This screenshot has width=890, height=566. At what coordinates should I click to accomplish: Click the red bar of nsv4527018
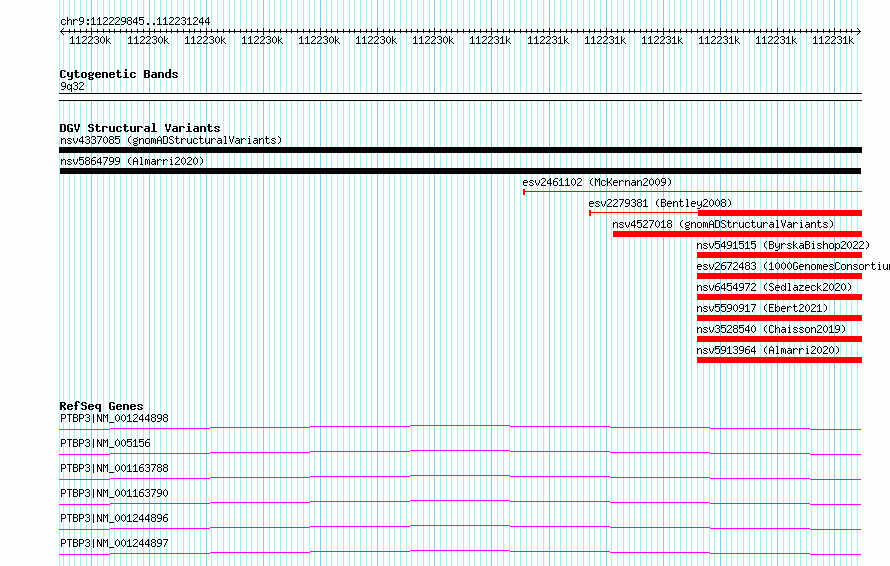coord(737,234)
